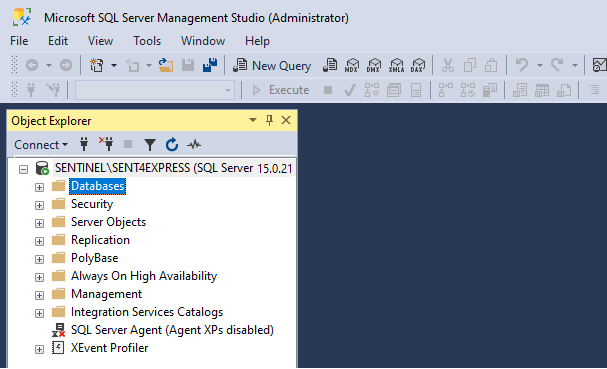
Task: Click the Database Engine Query icon
Action: pos(330,65)
